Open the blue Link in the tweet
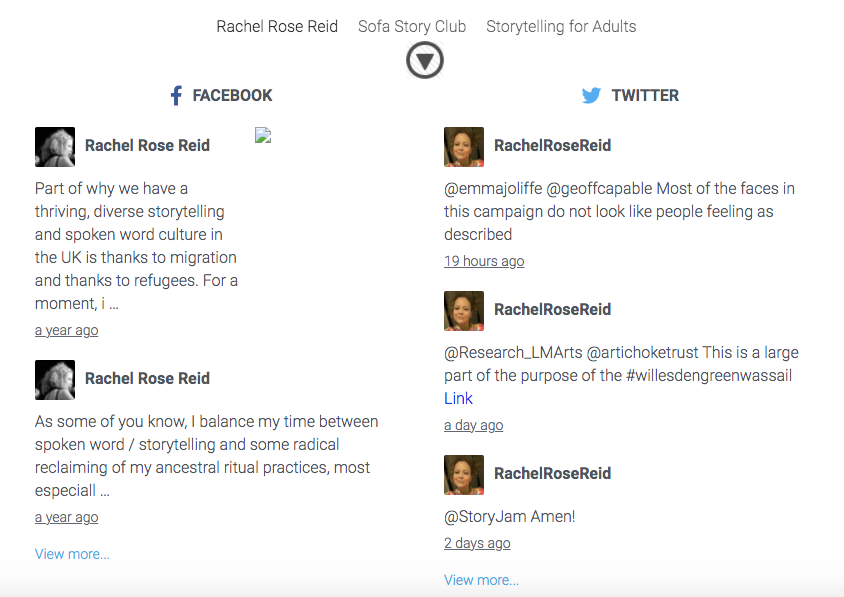 (458, 398)
